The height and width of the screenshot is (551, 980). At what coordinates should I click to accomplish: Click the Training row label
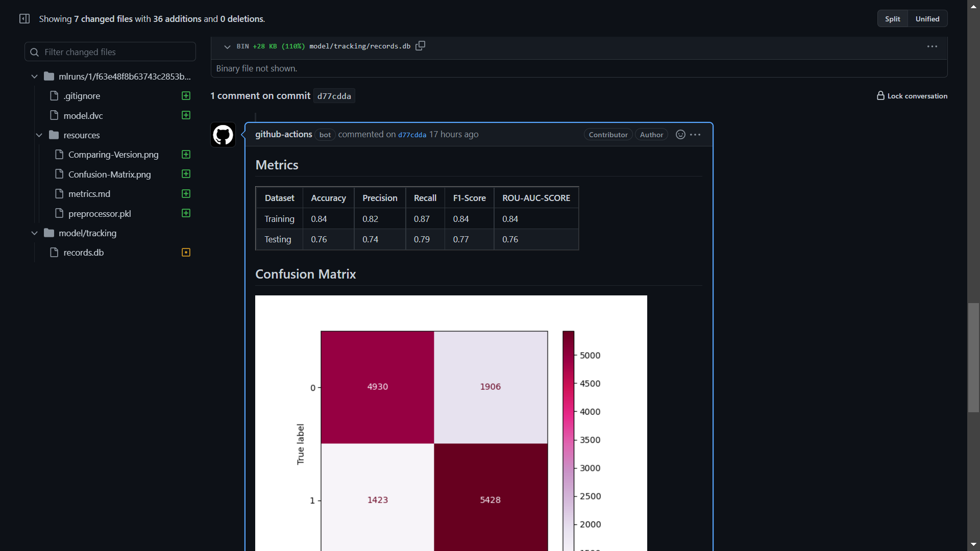[279, 219]
